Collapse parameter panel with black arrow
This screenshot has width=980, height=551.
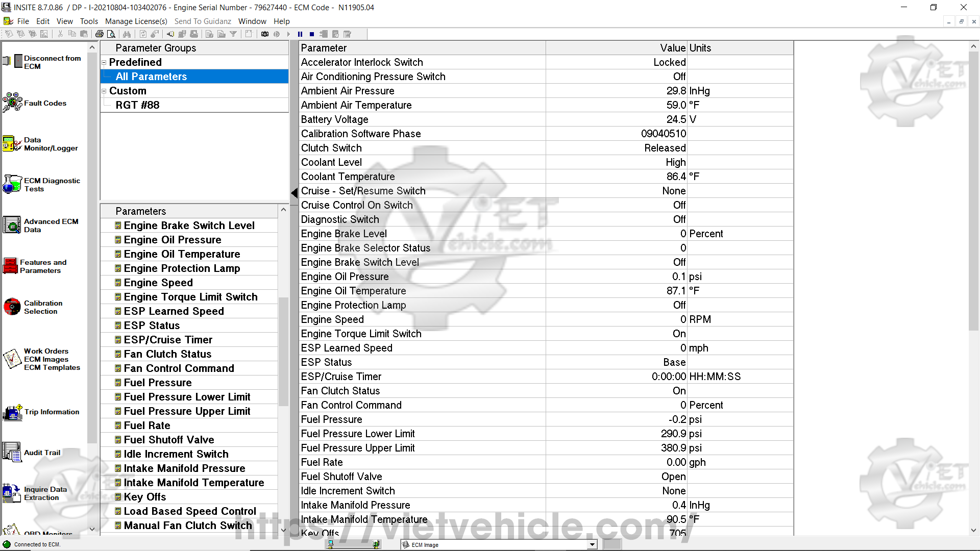(295, 193)
